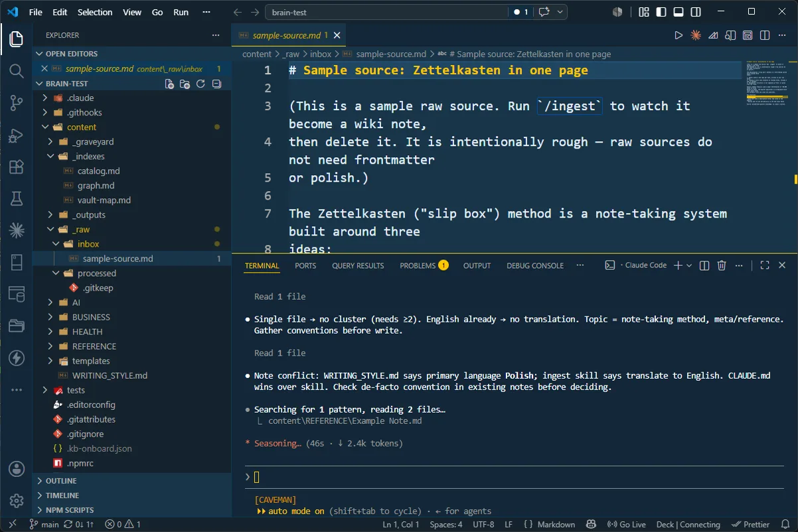Image resolution: width=798 pixels, height=532 pixels.
Task: Switch to the OUTPUT tab
Action: (x=477, y=265)
